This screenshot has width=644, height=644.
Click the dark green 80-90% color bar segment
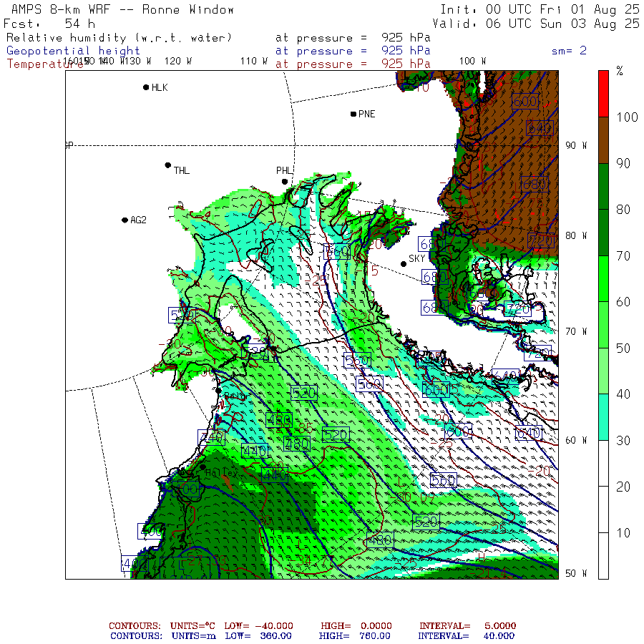pyautogui.click(x=603, y=187)
